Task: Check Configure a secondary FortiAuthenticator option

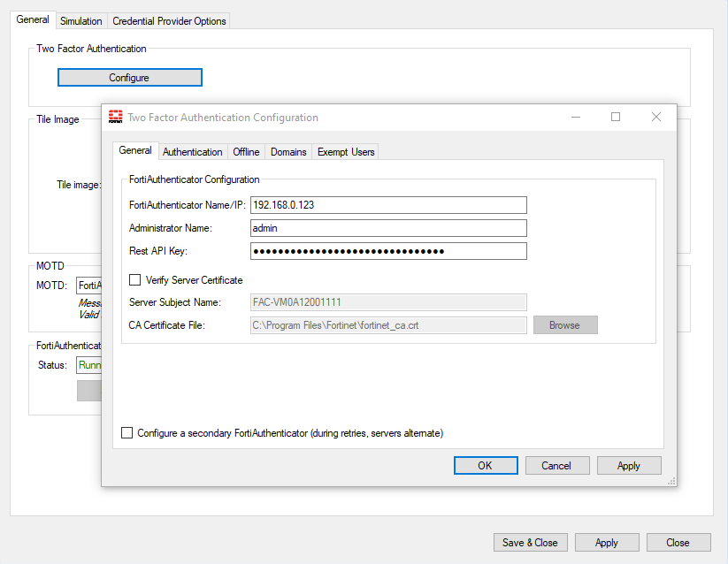Action: click(x=126, y=433)
